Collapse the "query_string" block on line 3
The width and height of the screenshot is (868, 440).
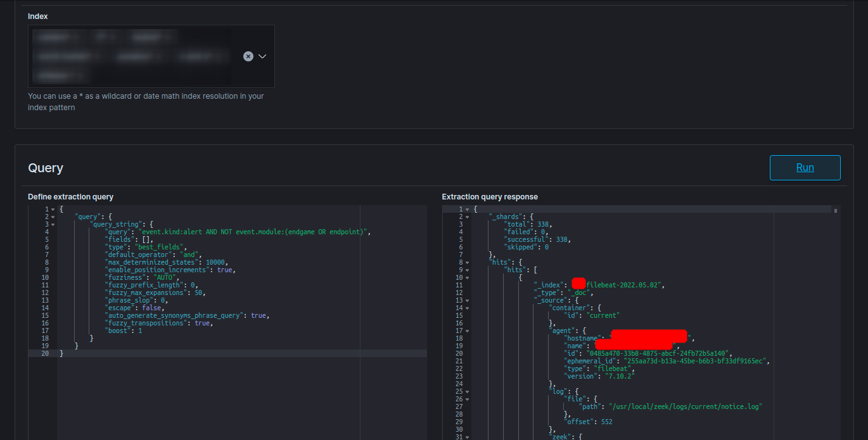point(52,223)
